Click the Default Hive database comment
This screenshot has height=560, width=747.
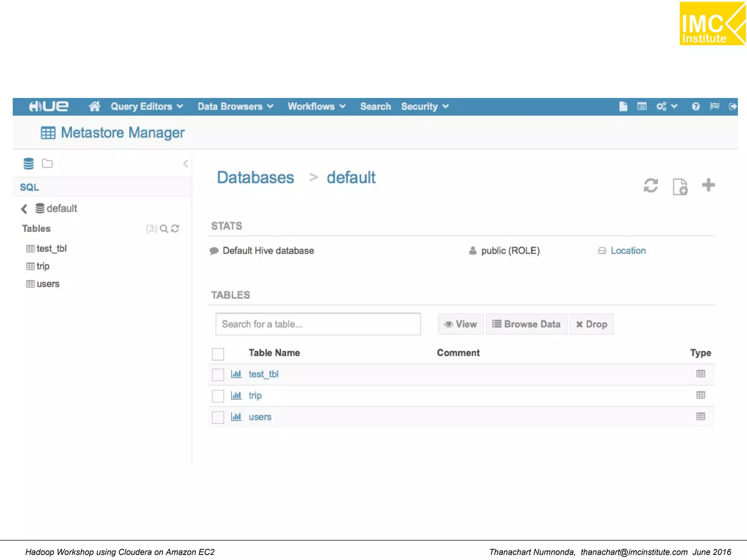coord(268,251)
